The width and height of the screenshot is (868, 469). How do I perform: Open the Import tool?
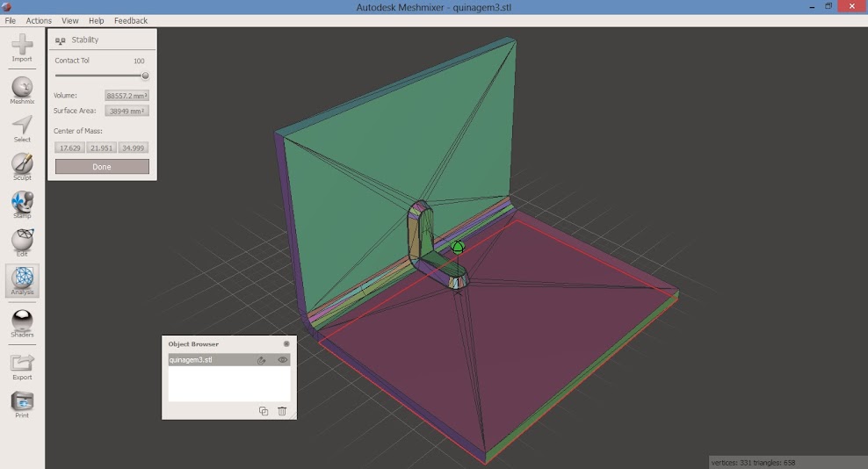click(22, 48)
